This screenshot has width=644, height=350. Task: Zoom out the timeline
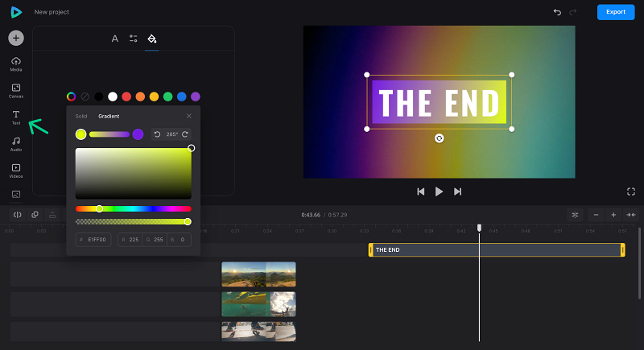coord(596,215)
